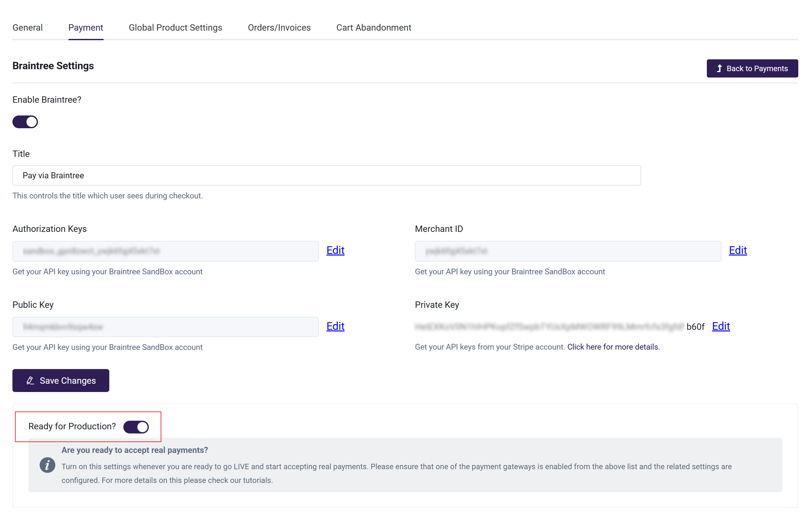812x518 pixels.
Task: Click the 'Merchant ID' label
Action: click(x=439, y=229)
